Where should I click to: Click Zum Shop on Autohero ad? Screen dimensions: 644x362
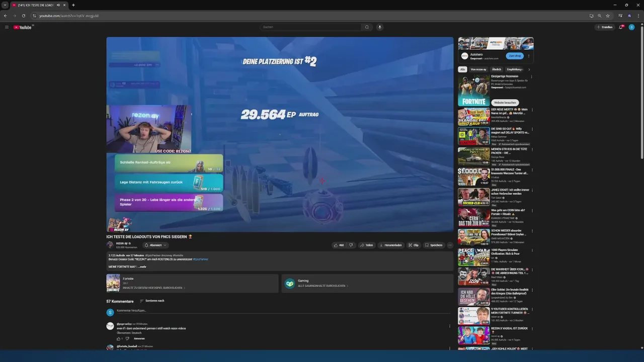click(515, 56)
